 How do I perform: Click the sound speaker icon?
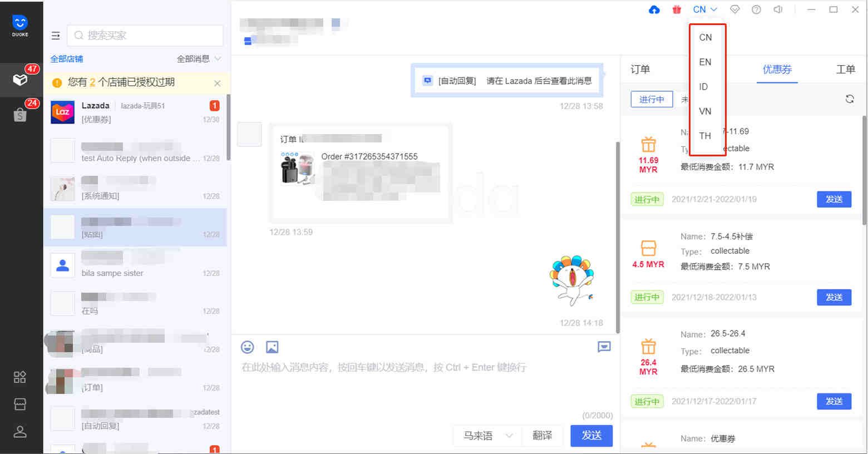(778, 9)
